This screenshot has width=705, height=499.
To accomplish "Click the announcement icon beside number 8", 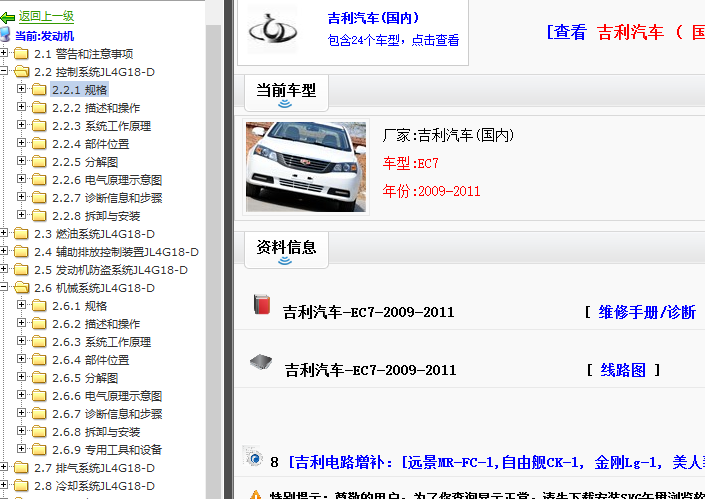I will click(252, 455).
